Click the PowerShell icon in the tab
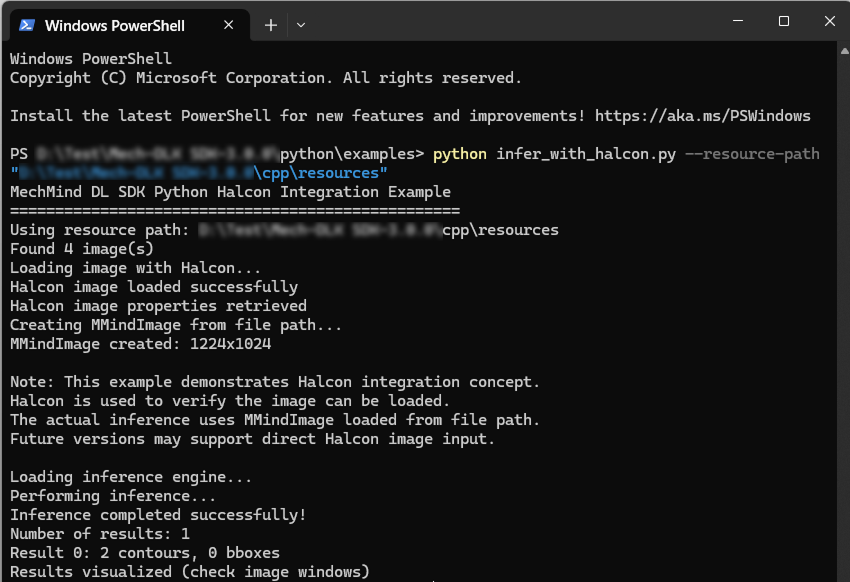 click(27, 25)
